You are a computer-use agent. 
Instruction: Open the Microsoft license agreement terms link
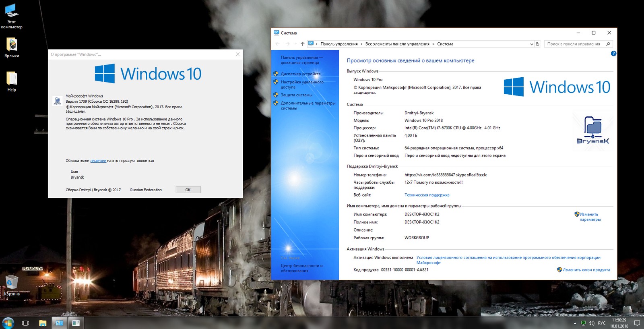[x=508, y=260]
